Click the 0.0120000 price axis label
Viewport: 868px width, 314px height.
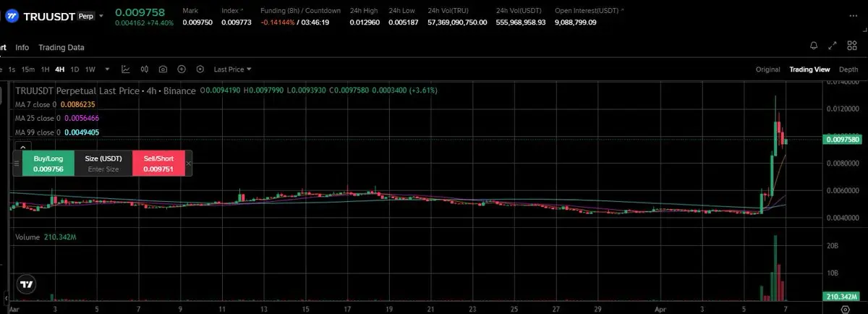coord(842,109)
